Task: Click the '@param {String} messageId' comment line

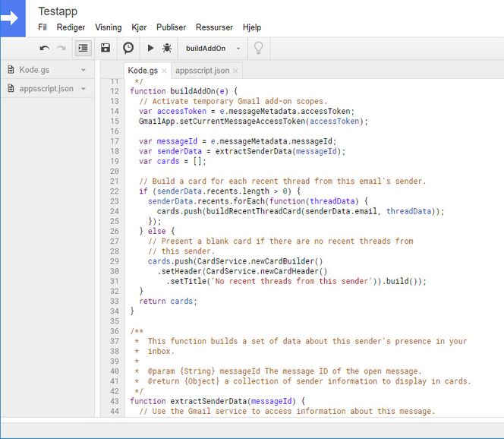Action: [x=278, y=371]
